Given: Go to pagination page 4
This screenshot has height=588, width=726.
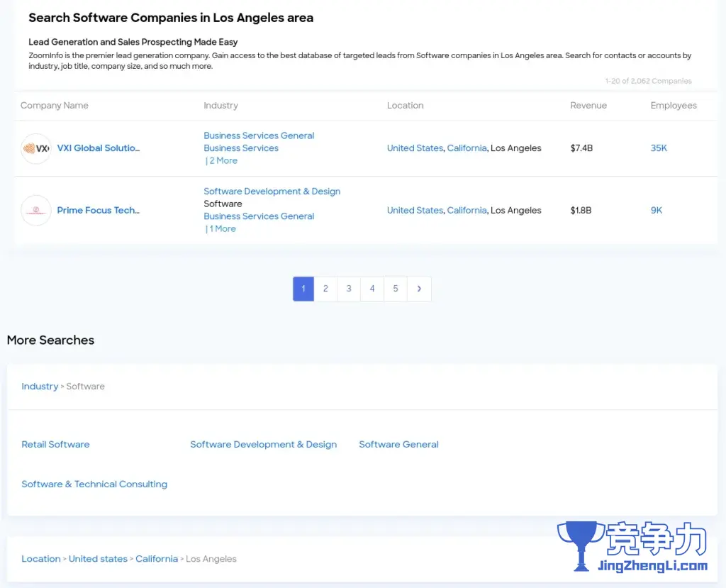Looking at the screenshot, I should coord(372,289).
